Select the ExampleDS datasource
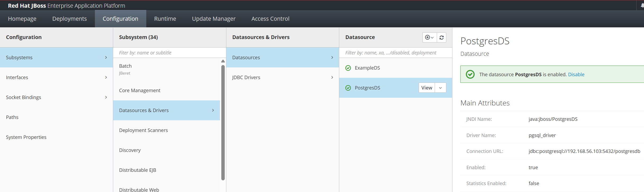This screenshot has height=192, width=644. tap(396, 68)
